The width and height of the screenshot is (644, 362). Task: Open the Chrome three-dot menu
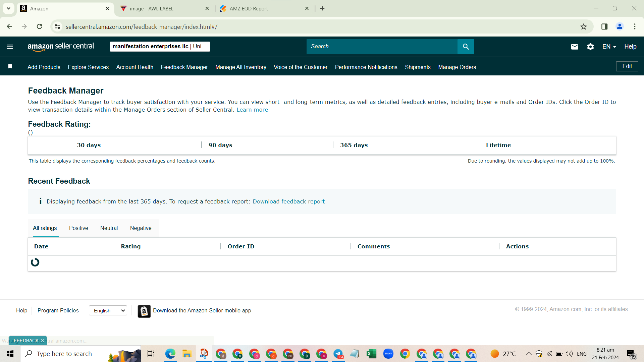pos(635,27)
